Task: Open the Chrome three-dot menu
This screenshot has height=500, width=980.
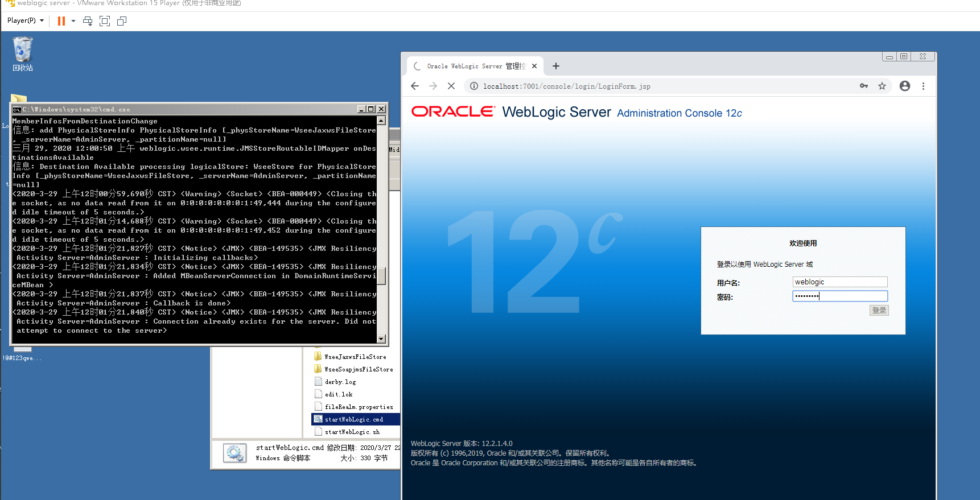Action: (923, 86)
